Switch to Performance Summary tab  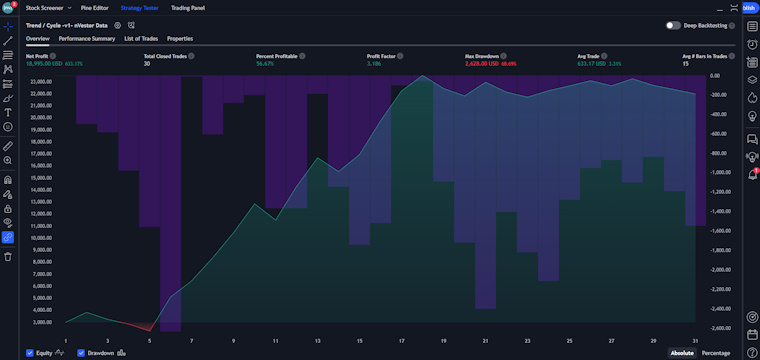[87, 39]
